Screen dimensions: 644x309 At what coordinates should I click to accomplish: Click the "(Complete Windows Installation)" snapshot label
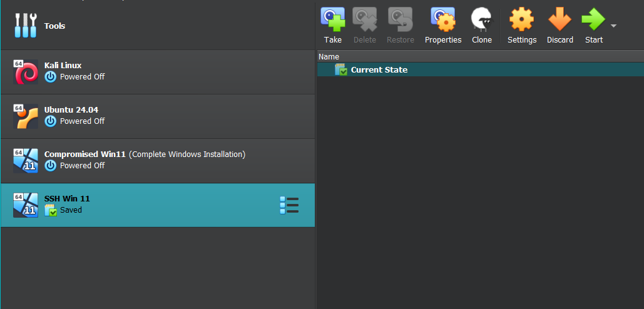187,154
